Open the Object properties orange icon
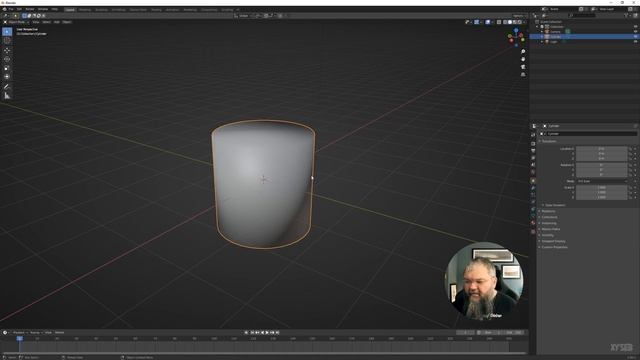 pyautogui.click(x=533, y=180)
